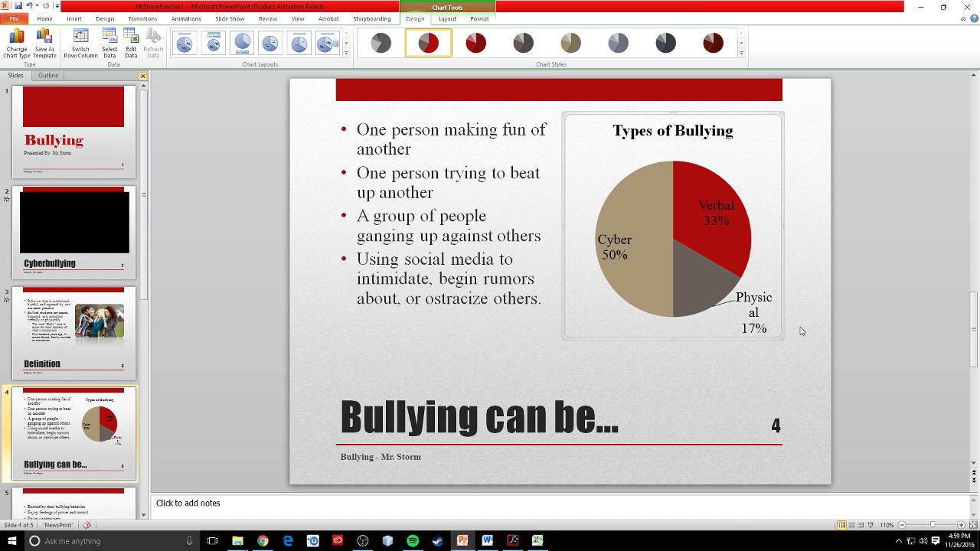This screenshot has height=551, width=980.
Task: Switch to Reading View
Action: 861,525
